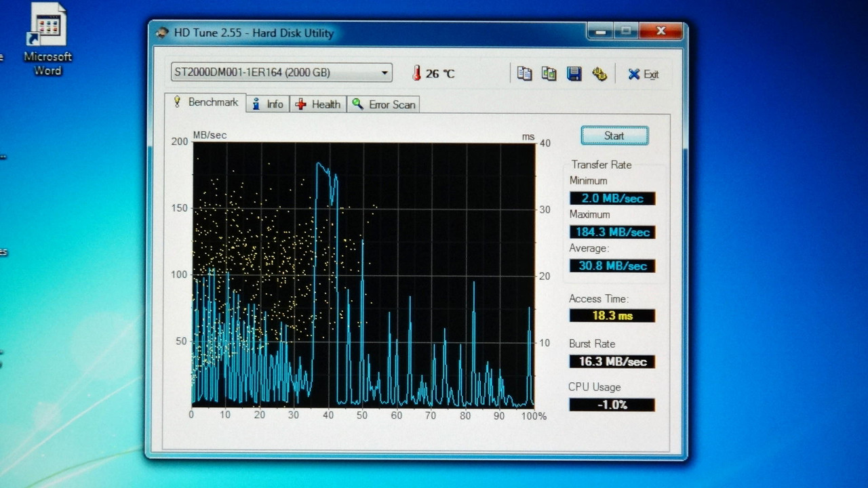Click the benchmark graph area
The image size is (868, 488).
pyautogui.click(x=363, y=274)
